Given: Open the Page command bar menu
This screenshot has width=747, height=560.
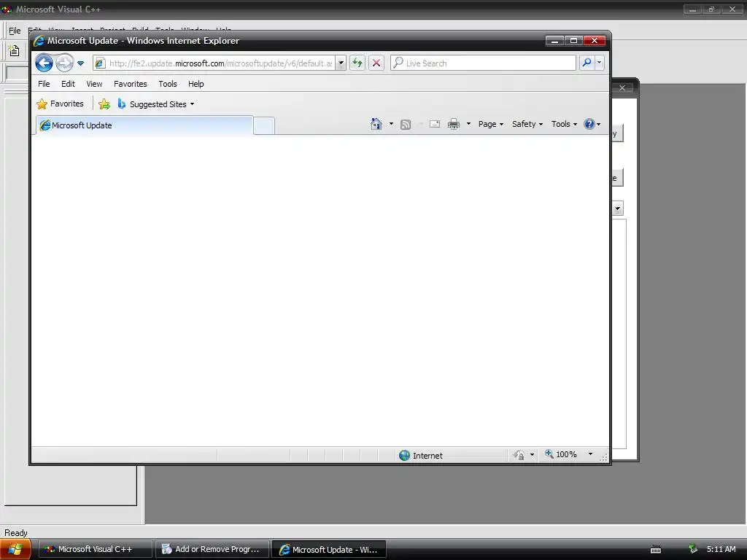Looking at the screenshot, I should tap(491, 124).
